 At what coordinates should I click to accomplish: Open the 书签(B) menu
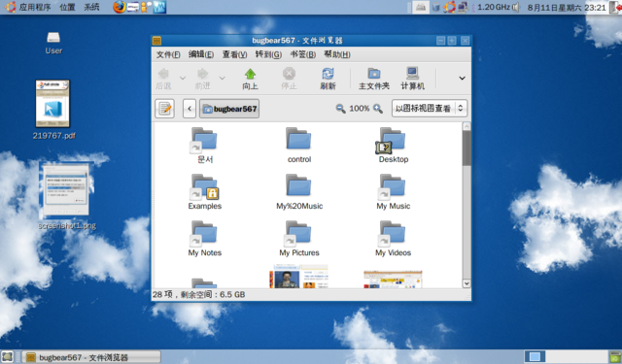pyautogui.click(x=302, y=54)
